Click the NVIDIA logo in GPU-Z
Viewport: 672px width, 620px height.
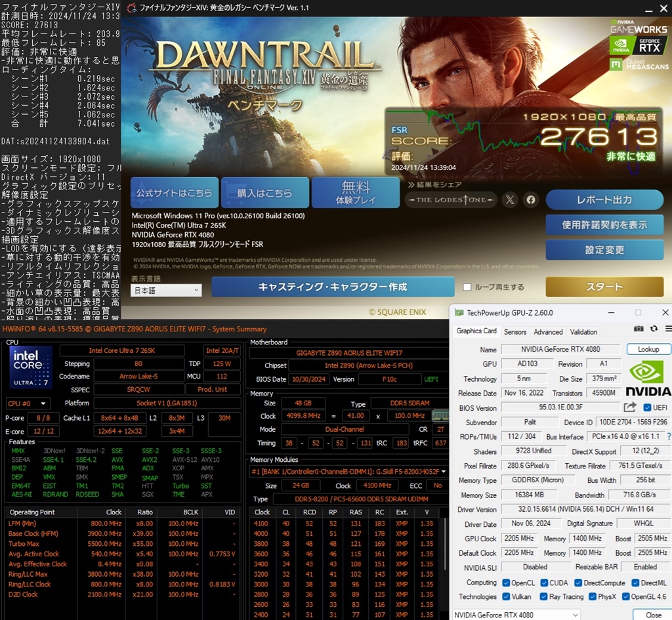(648, 379)
